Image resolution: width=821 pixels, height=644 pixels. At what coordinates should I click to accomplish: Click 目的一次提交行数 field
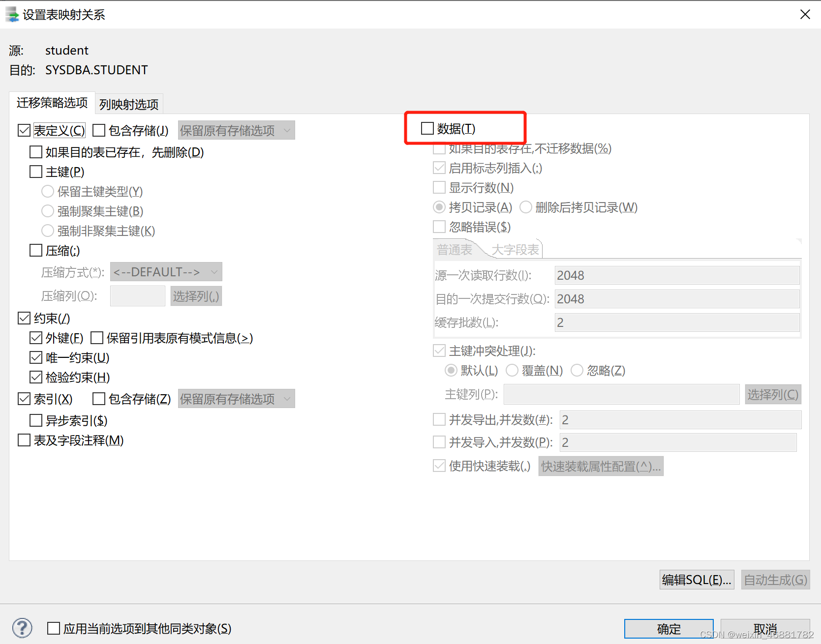pyautogui.click(x=677, y=299)
